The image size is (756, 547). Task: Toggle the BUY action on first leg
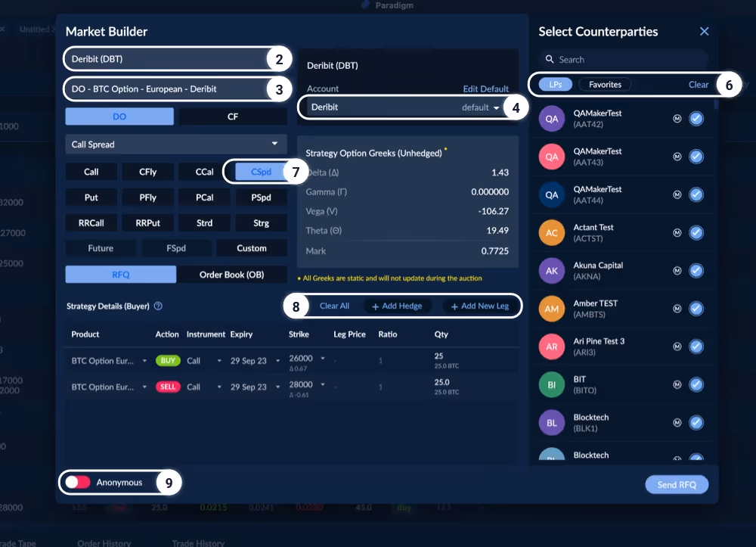(168, 361)
